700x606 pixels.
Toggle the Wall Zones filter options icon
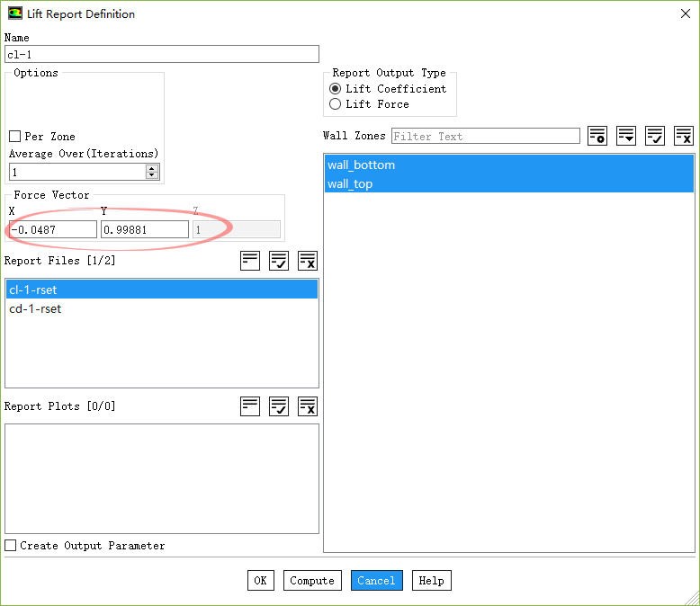click(x=597, y=136)
